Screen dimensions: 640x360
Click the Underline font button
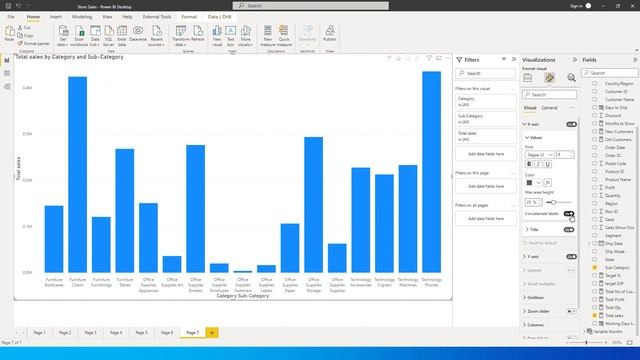[548, 164]
